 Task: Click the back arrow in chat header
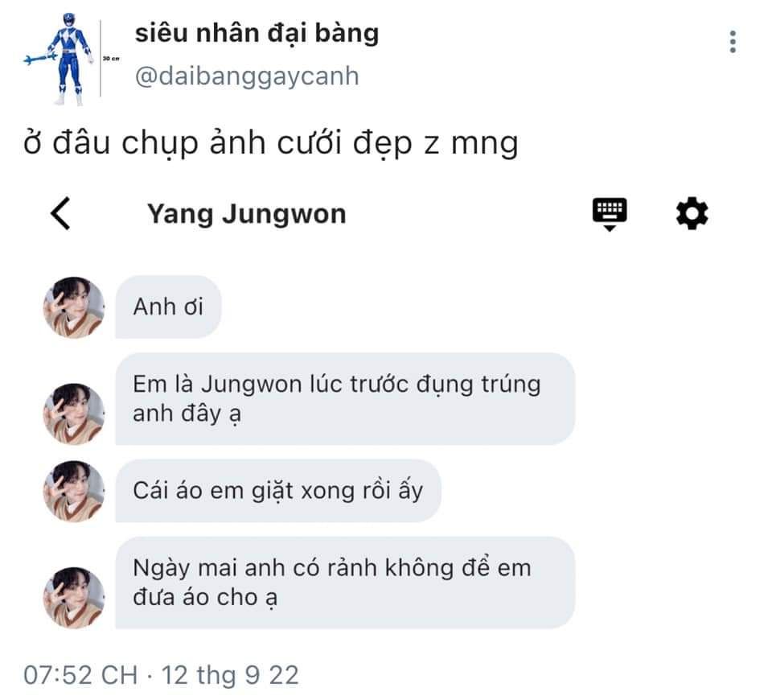click(x=60, y=213)
